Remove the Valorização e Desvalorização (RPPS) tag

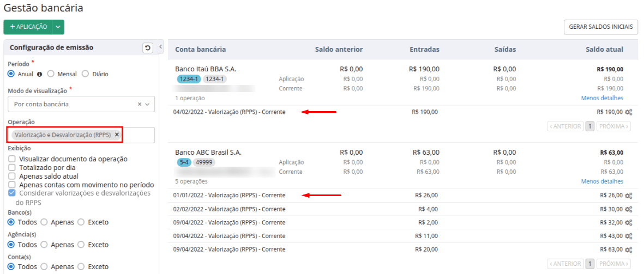point(117,135)
